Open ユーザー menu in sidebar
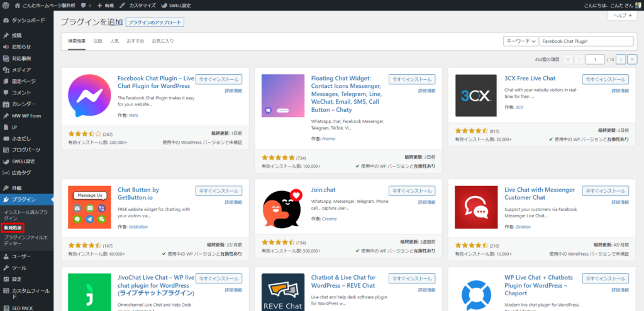 [x=26, y=256]
